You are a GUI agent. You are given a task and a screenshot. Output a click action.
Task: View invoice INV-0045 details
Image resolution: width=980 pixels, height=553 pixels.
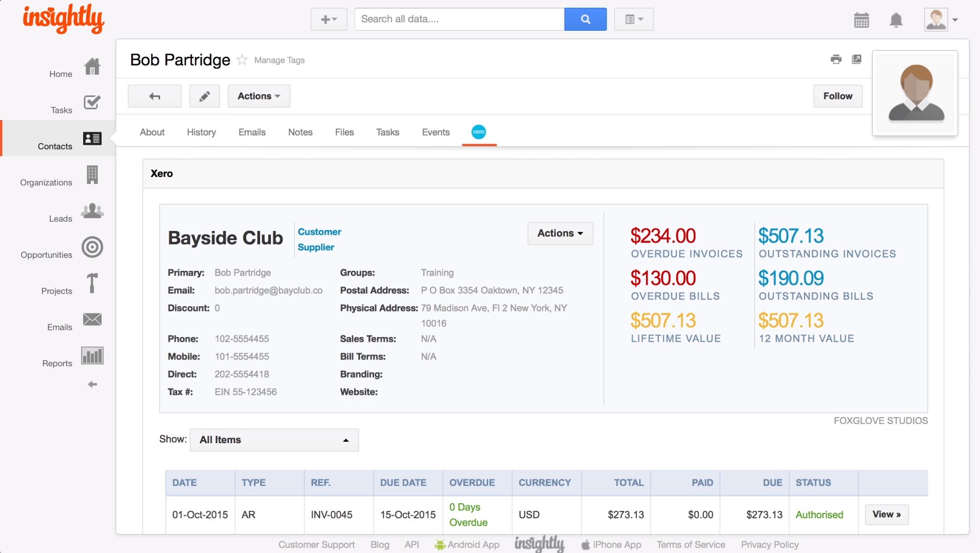pyautogui.click(x=887, y=515)
